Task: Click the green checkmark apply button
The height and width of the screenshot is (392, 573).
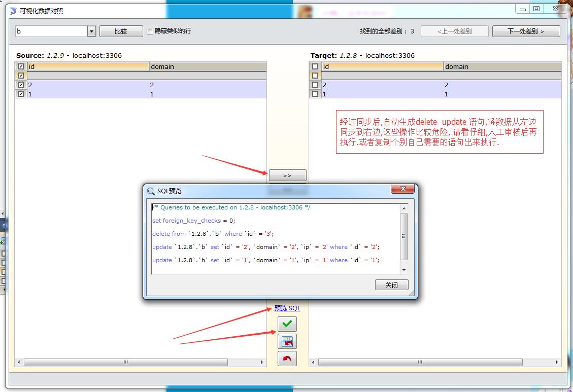Action: tap(287, 324)
